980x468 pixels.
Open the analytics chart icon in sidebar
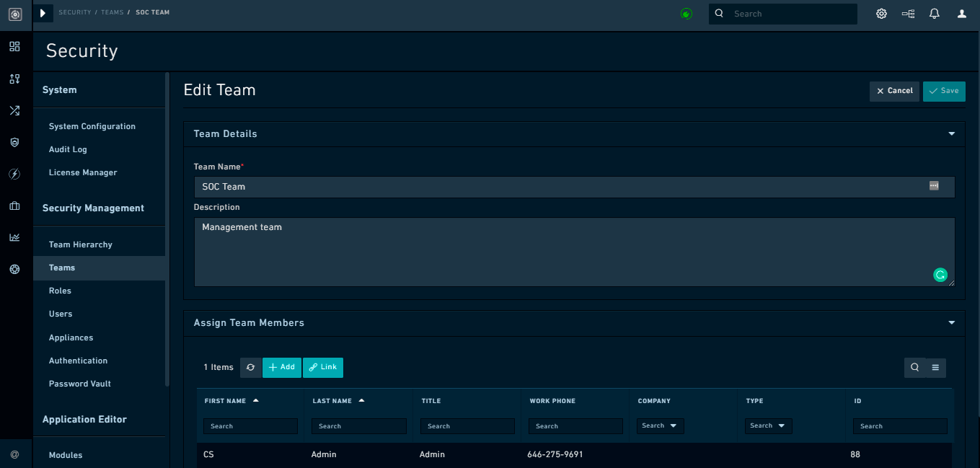tap(14, 237)
